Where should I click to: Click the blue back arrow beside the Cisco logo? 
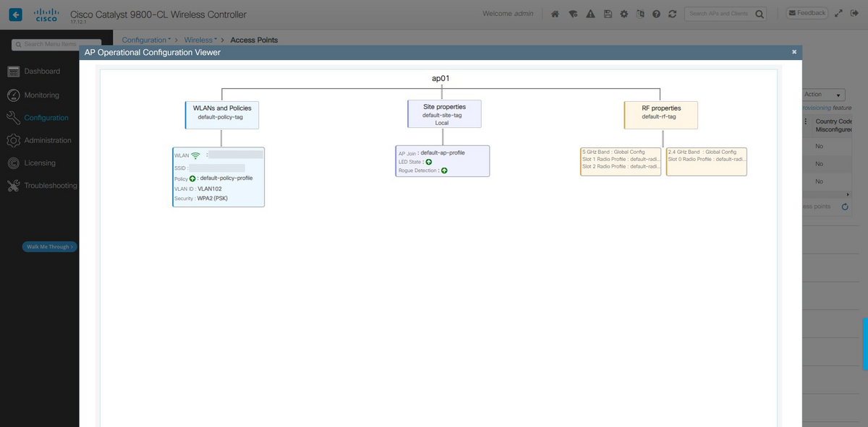[x=15, y=14]
